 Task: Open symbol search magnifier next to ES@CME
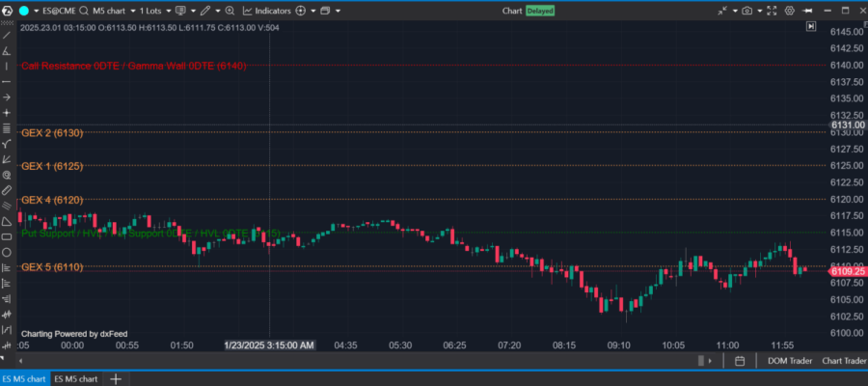coord(85,11)
